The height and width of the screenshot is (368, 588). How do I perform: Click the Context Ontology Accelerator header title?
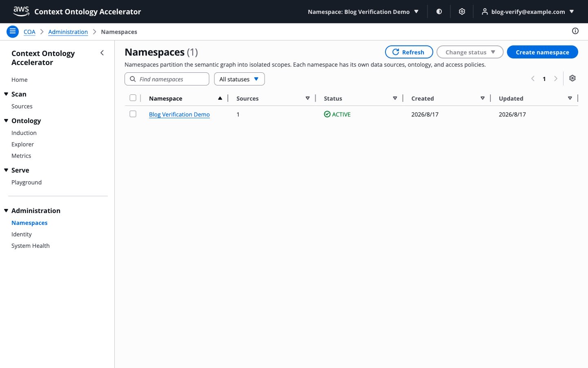pyautogui.click(x=88, y=12)
